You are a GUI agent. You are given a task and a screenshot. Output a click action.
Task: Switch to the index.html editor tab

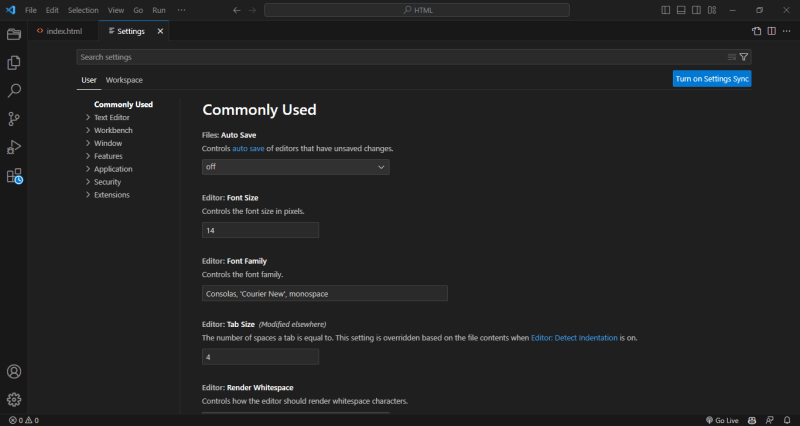pyautogui.click(x=63, y=31)
